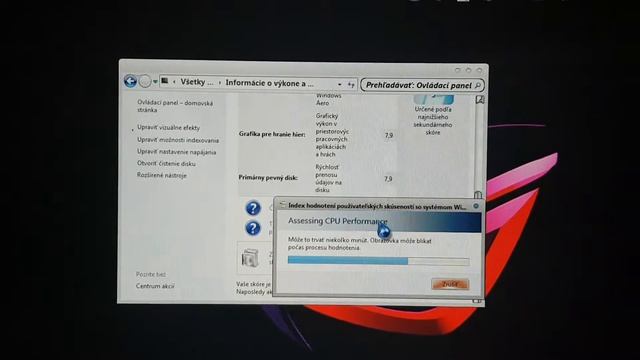Image resolution: width=640 pixels, height=360 pixels.
Task: Go back with the blue Back arrow
Action: point(130,81)
